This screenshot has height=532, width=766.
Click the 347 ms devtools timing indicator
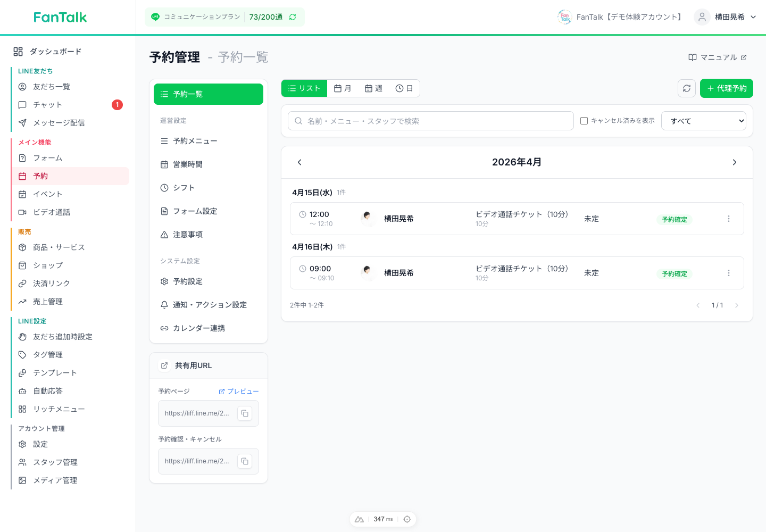pos(383,519)
